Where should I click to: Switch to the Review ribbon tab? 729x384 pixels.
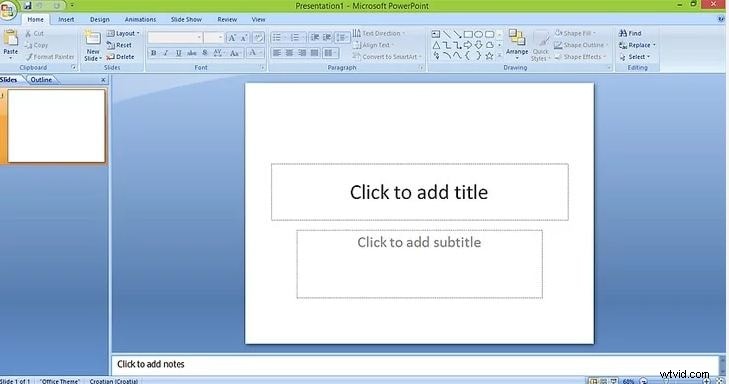tap(227, 20)
